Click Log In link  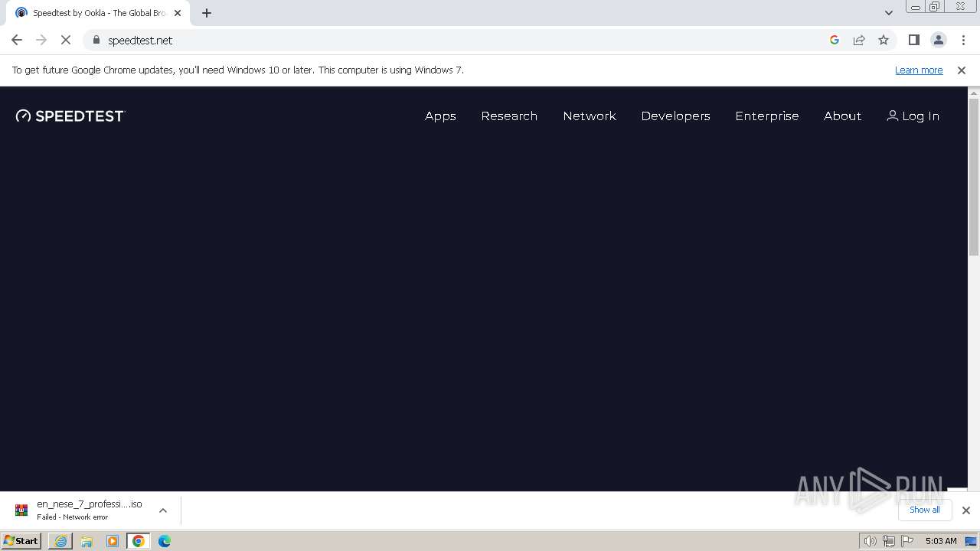point(913,116)
